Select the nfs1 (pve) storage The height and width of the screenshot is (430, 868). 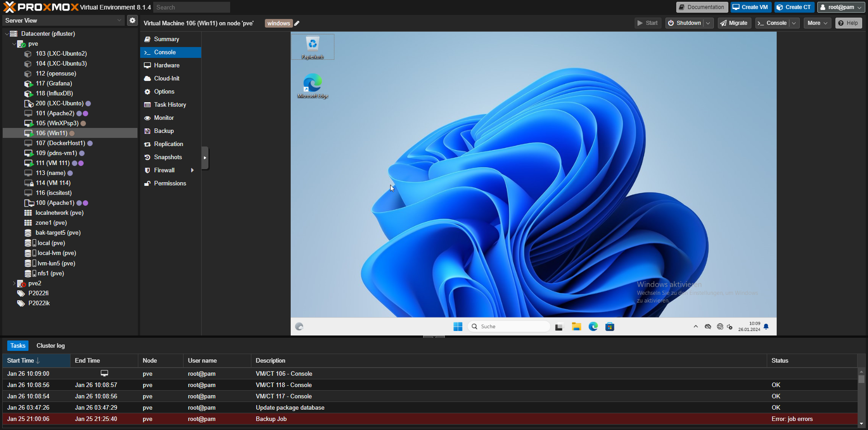[x=51, y=273]
